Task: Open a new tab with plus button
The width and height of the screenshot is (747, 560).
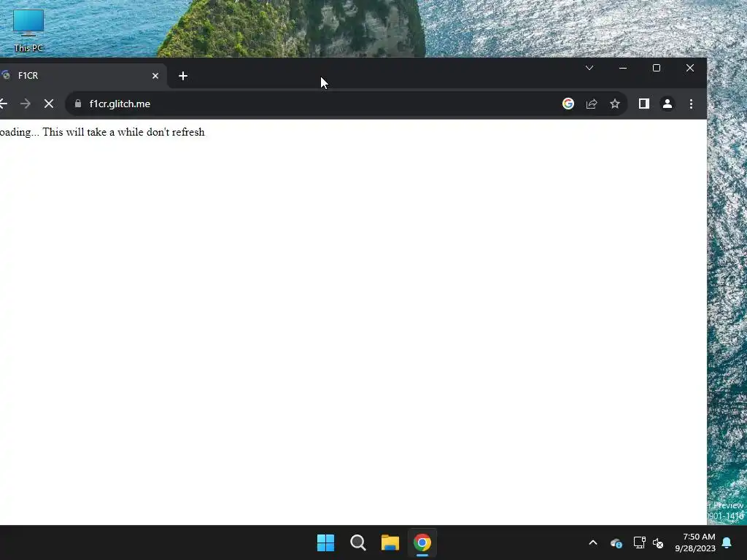Action: coord(183,76)
